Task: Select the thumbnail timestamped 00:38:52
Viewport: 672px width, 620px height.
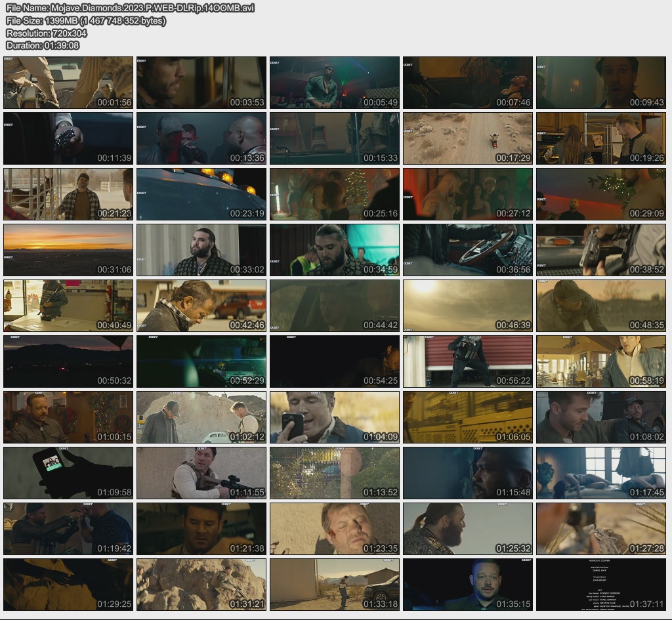Action: coord(601,250)
